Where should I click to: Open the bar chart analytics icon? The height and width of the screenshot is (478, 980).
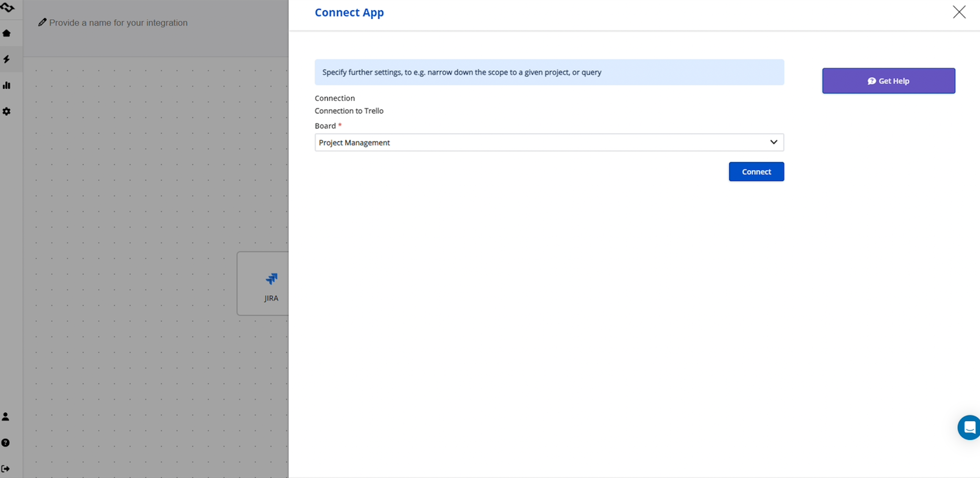coord(7,85)
